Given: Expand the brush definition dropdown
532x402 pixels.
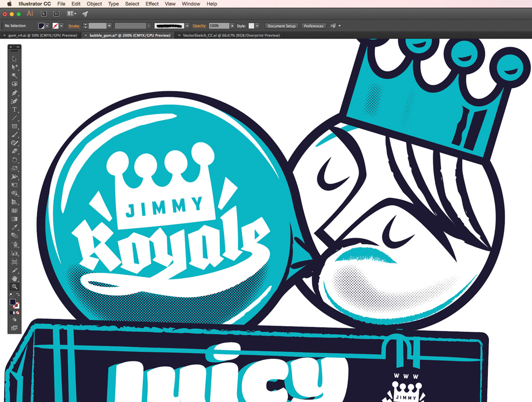Looking at the screenshot, I should click(187, 26).
